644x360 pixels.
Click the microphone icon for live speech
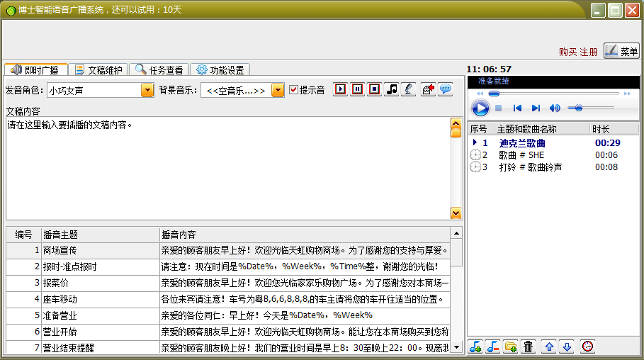tap(409, 89)
